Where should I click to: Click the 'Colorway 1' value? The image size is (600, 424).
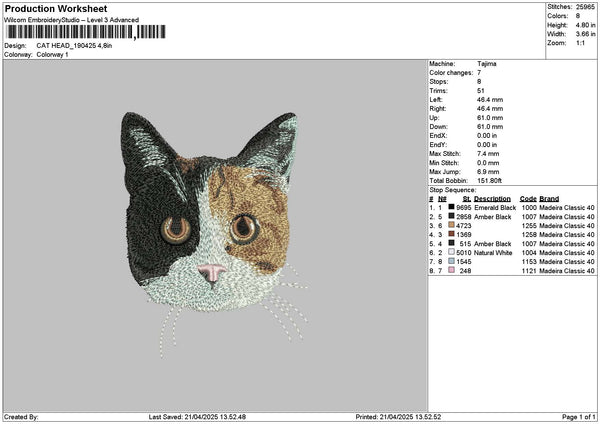coord(52,55)
